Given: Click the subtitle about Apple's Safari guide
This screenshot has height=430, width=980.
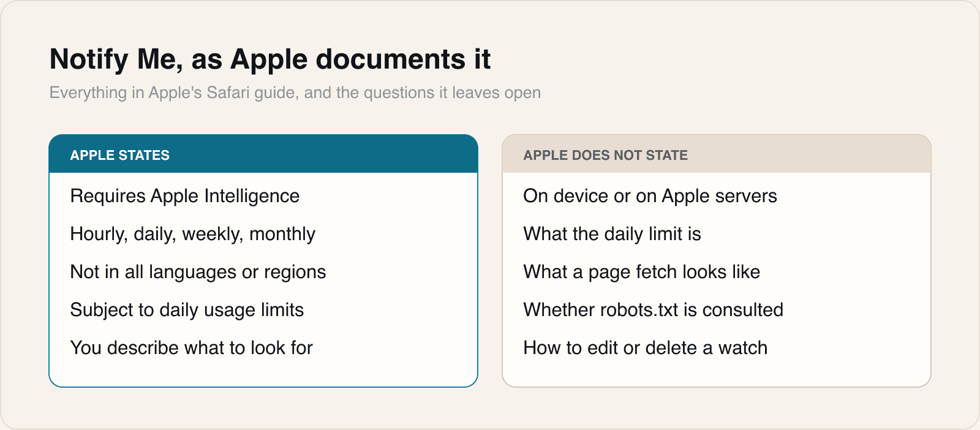Looking at the screenshot, I should [x=295, y=92].
